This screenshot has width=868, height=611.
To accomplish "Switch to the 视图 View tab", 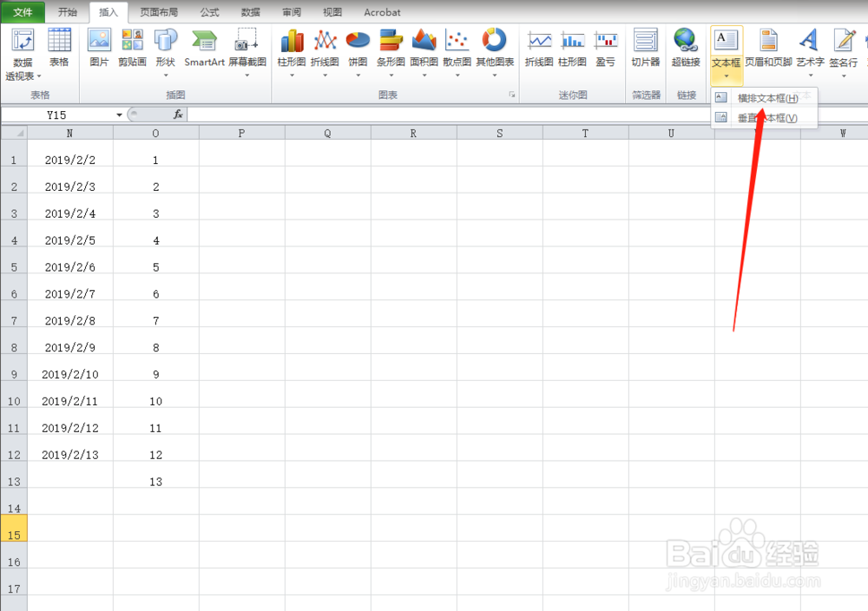I will pyautogui.click(x=332, y=12).
